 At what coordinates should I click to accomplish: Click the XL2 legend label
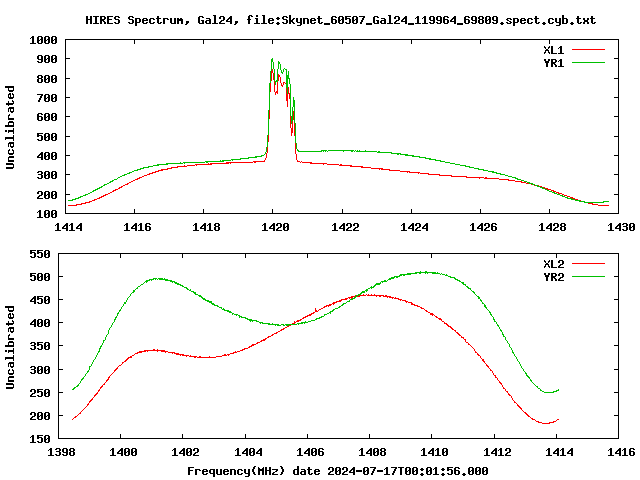point(553,264)
